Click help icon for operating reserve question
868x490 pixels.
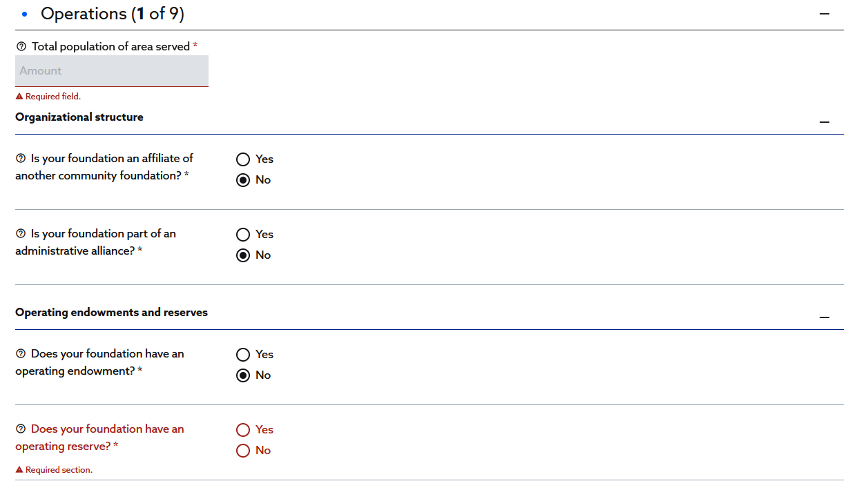click(21, 429)
